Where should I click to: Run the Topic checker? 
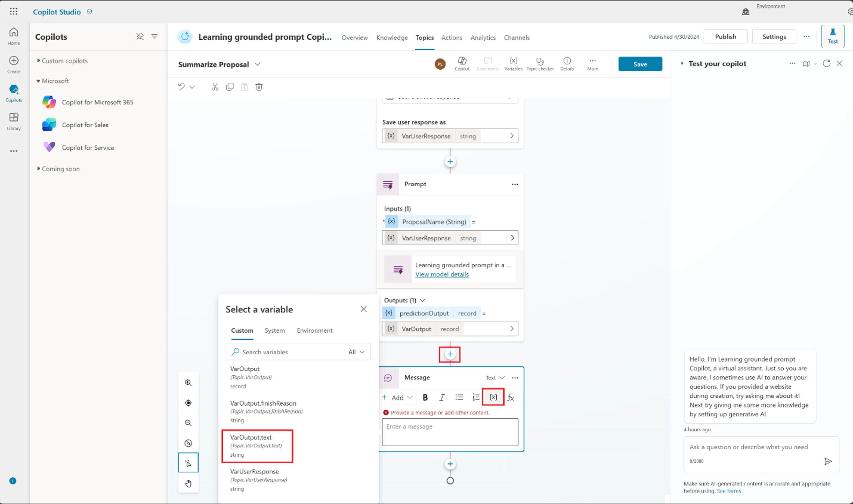(540, 64)
